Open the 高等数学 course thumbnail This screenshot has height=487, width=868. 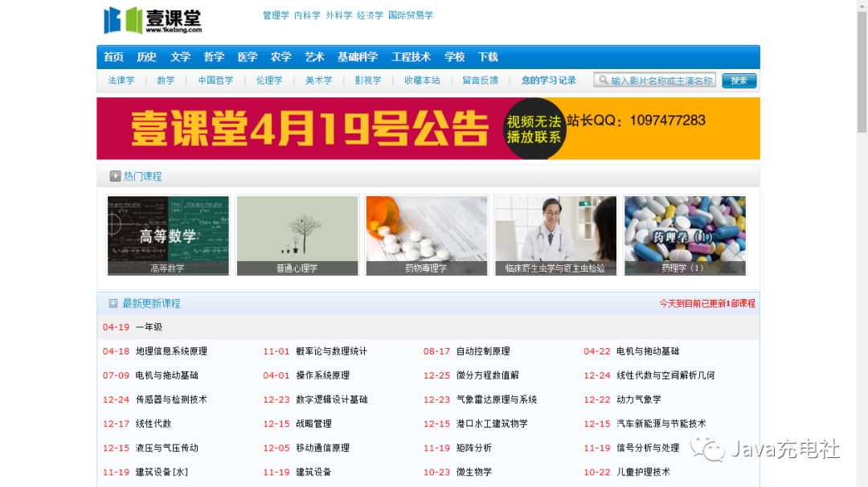coord(167,235)
